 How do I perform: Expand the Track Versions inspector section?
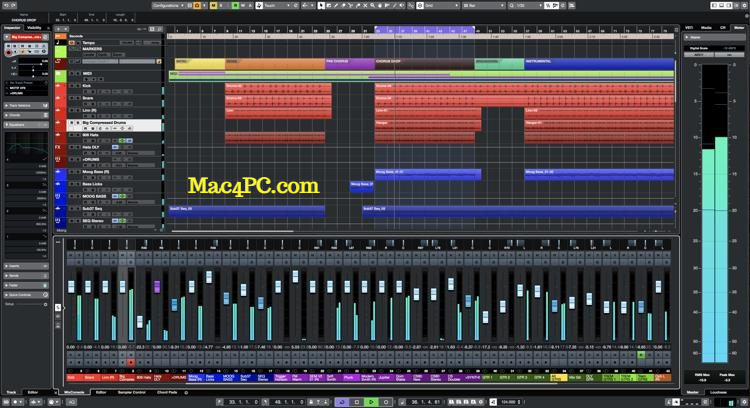click(x=26, y=105)
